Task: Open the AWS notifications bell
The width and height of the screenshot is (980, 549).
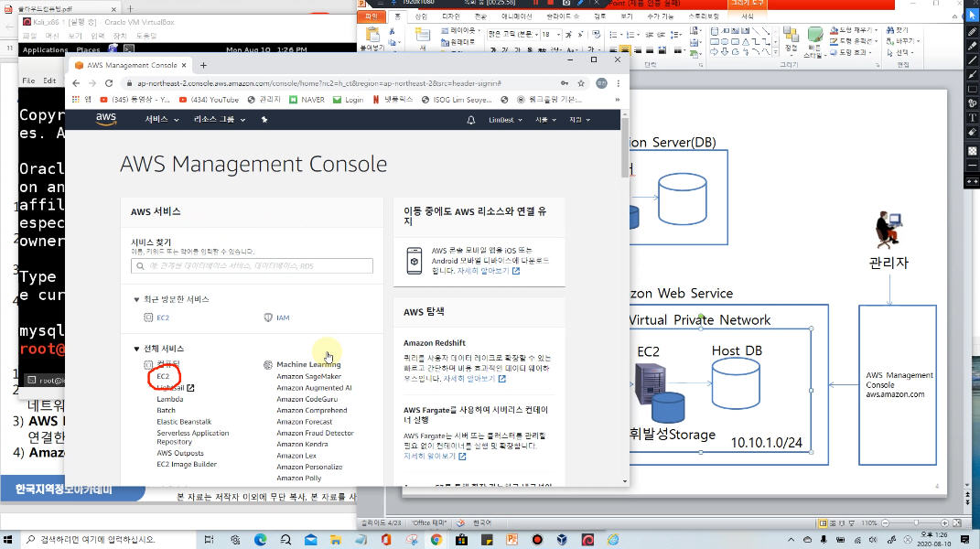Action: pyautogui.click(x=471, y=120)
